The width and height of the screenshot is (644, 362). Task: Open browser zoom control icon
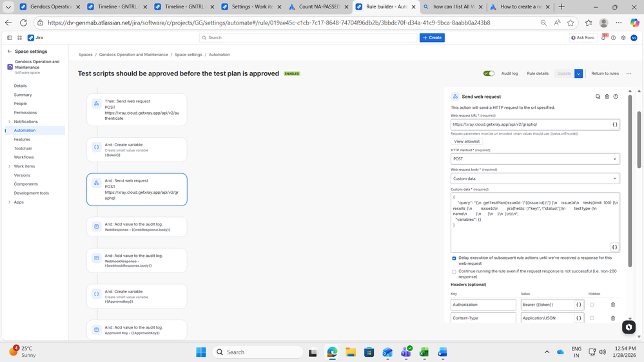(x=543, y=23)
